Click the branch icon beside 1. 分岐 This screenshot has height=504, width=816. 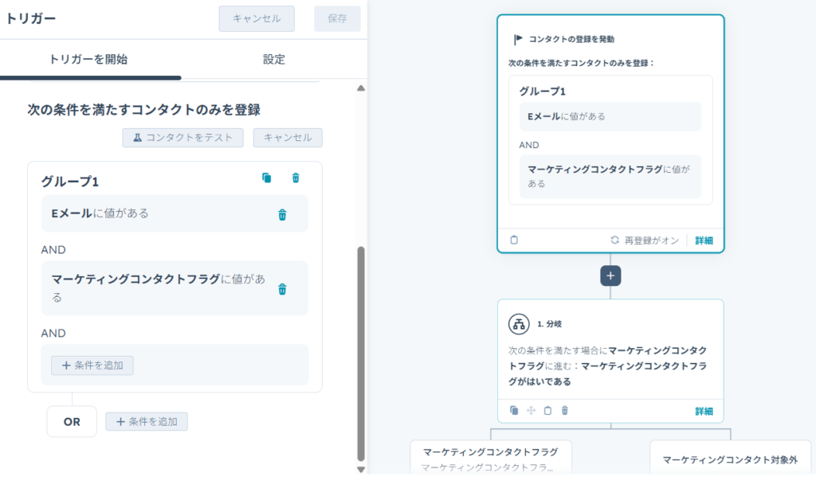pyautogui.click(x=519, y=324)
